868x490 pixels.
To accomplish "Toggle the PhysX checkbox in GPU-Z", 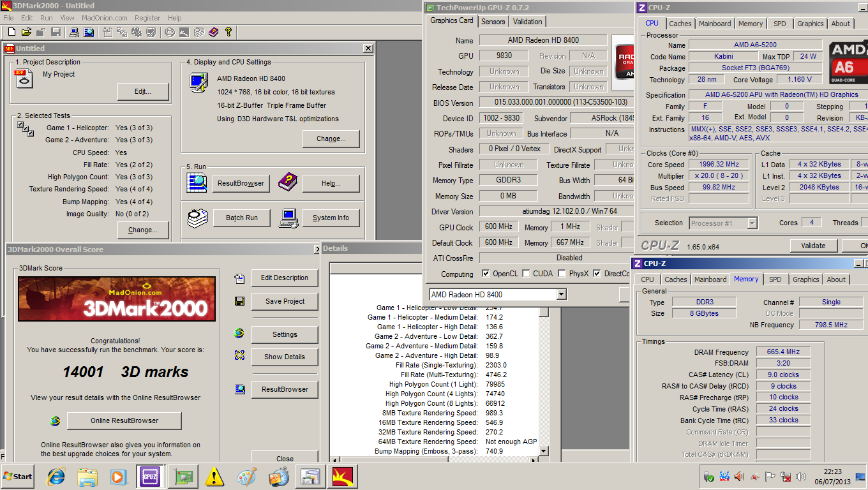I will pos(562,274).
